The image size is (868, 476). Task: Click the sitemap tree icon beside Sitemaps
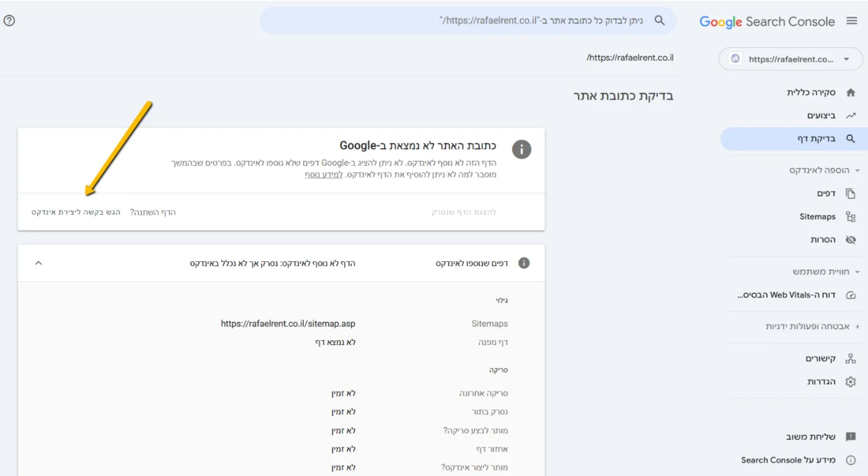point(851,217)
